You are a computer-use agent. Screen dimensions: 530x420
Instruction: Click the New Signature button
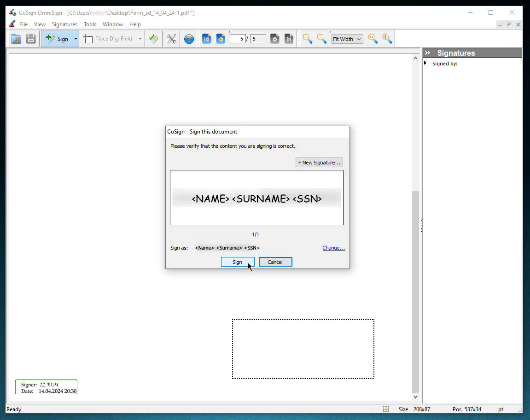point(319,162)
